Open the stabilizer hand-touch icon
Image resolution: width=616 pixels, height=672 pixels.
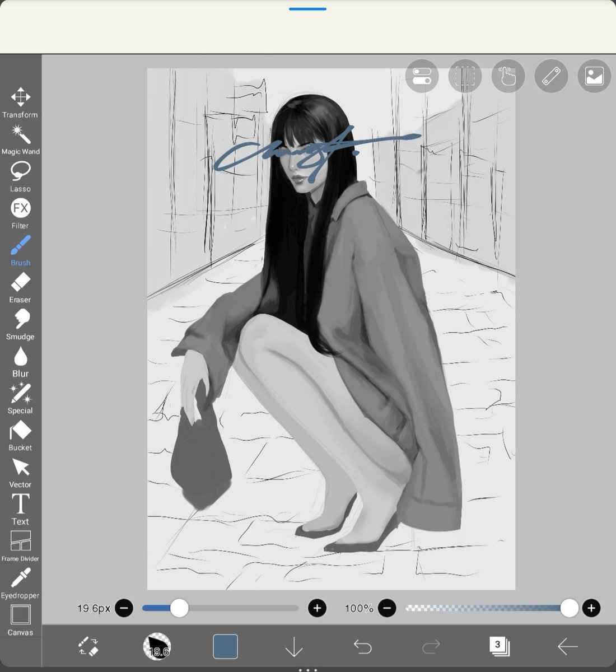click(x=508, y=76)
